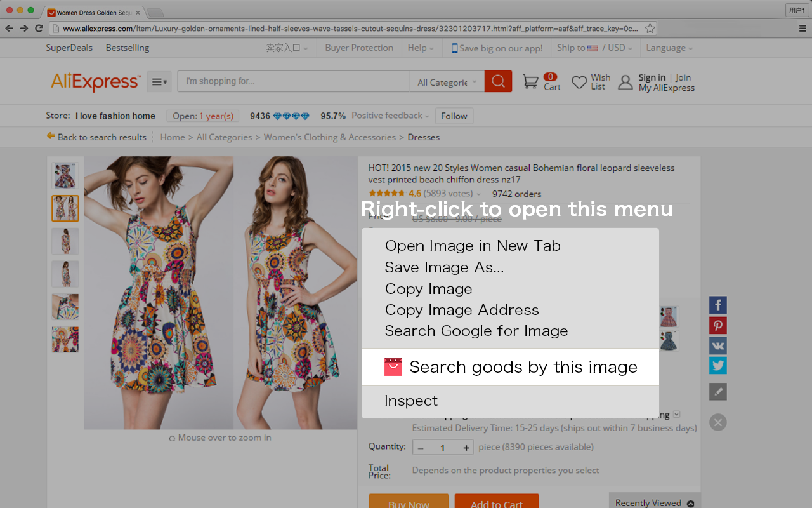Image resolution: width=812 pixels, height=508 pixels.
Task: Click the Pinterest share icon
Action: 717,325
